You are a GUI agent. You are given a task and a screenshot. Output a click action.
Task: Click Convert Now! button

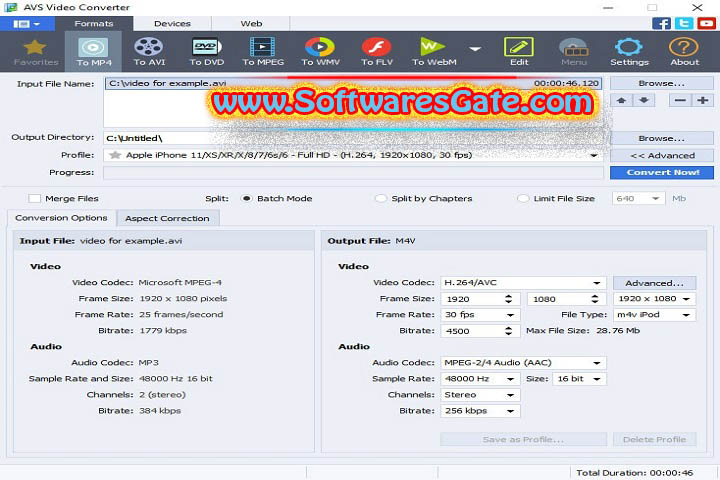(x=662, y=173)
